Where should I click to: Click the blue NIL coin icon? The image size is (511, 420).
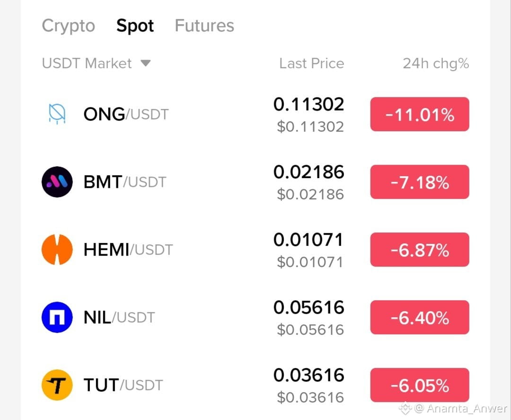(x=57, y=317)
